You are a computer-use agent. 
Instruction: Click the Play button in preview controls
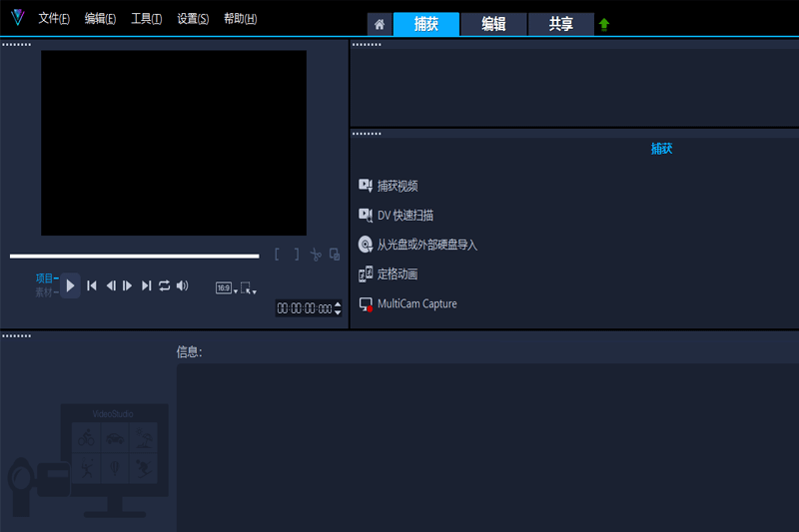[70, 286]
